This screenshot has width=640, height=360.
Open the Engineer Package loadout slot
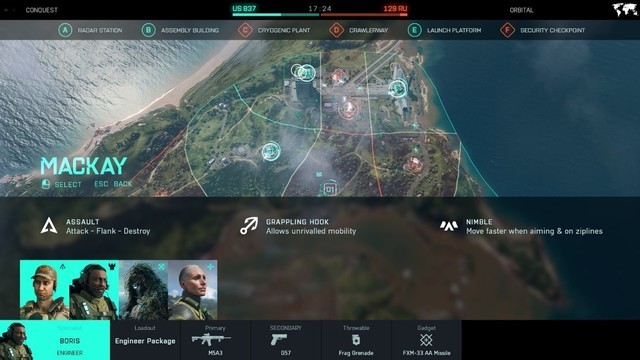(x=145, y=340)
